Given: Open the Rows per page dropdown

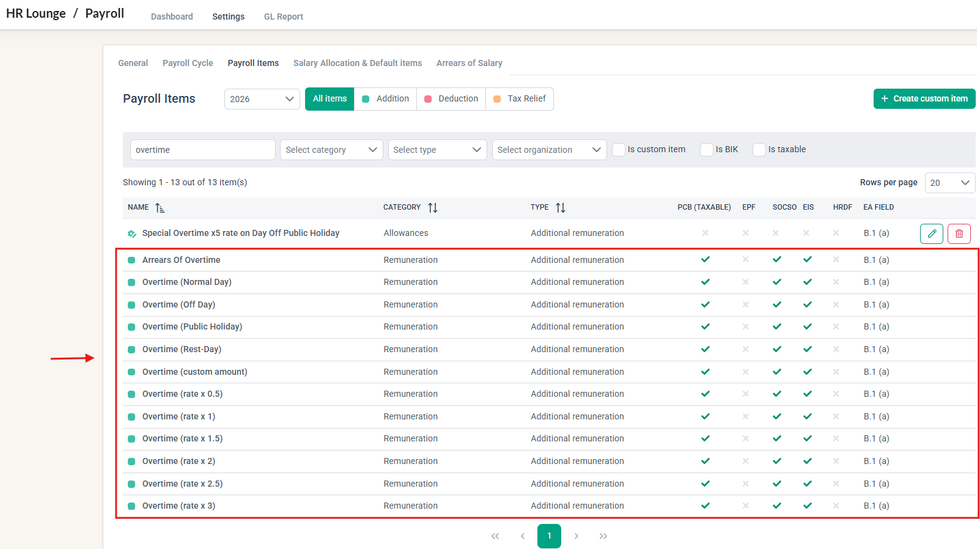Looking at the screenshot, I should pos(950,183).
